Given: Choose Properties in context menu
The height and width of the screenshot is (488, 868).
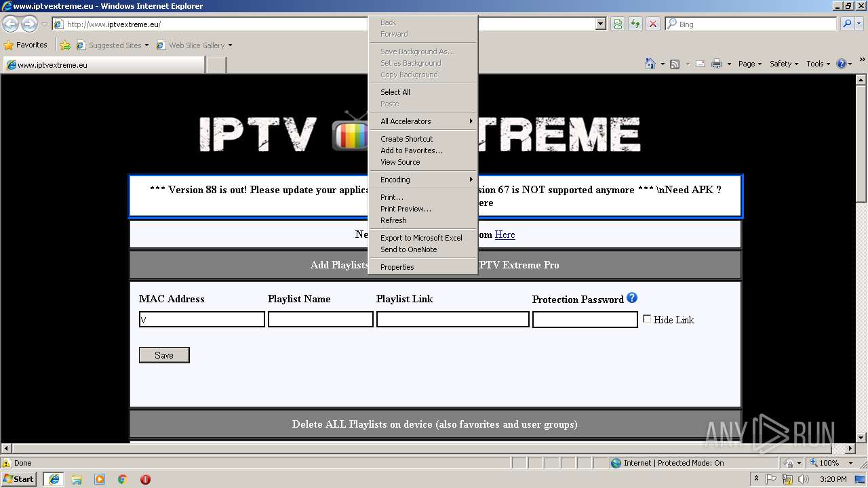Looking at the screenshot, I should (422, 267).
